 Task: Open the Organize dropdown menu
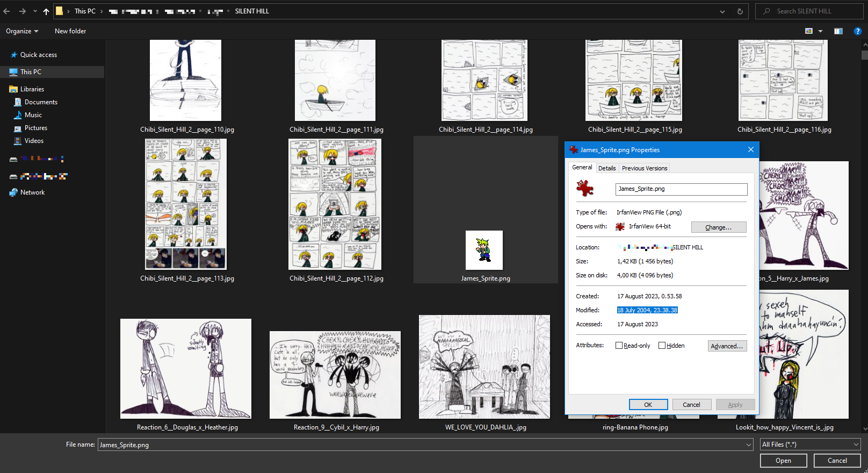pos(22,31)
